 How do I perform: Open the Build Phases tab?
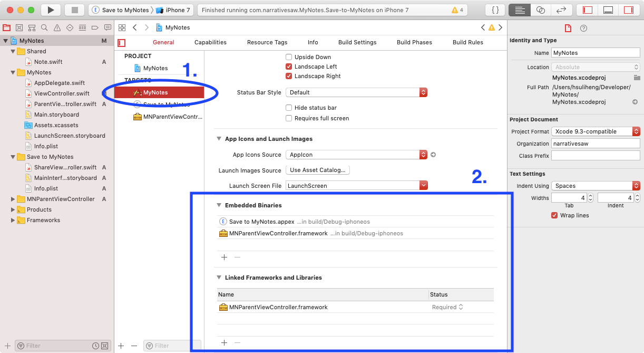tap(414, 42)
